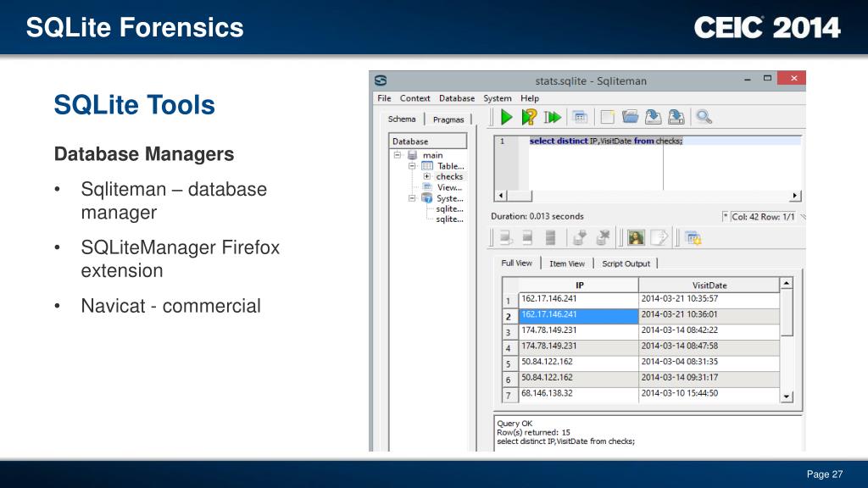Click the Sqliteman logo in the title bar

[x=381, y=80]
